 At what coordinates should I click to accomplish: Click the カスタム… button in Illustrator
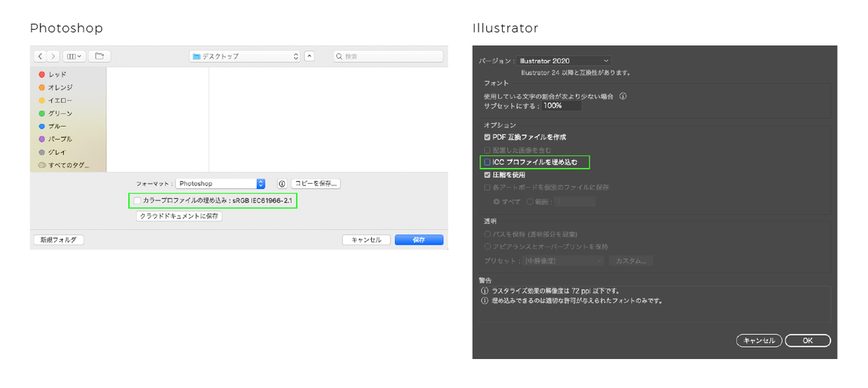[631, 260]
